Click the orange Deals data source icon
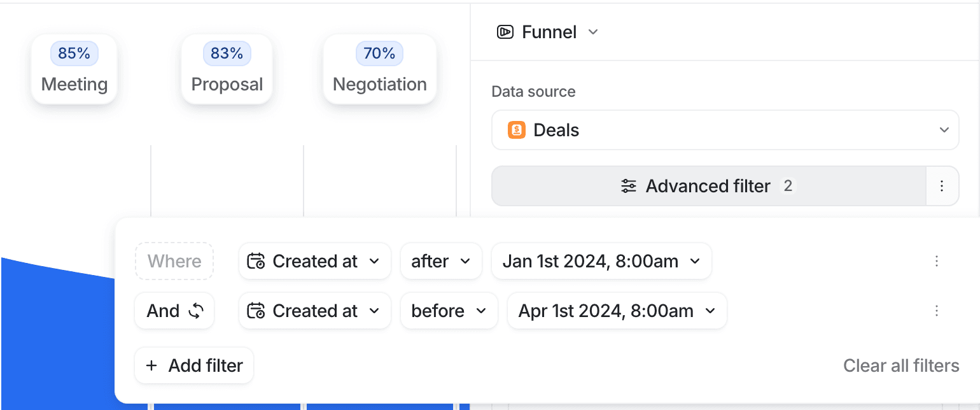This screenshot has height=410, width=980. [516, 130]
